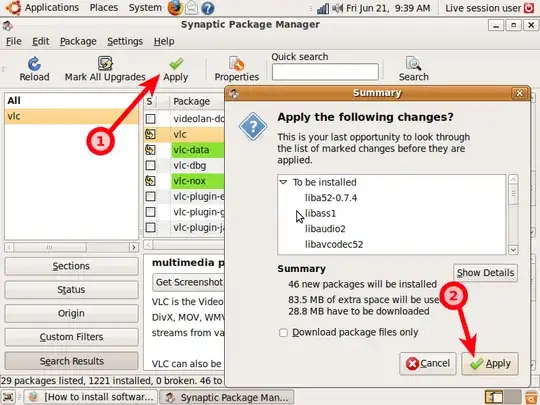Toggle the videolan-doc package checkbox
Viewport: 540px width, 405px height.
[150, 119]
